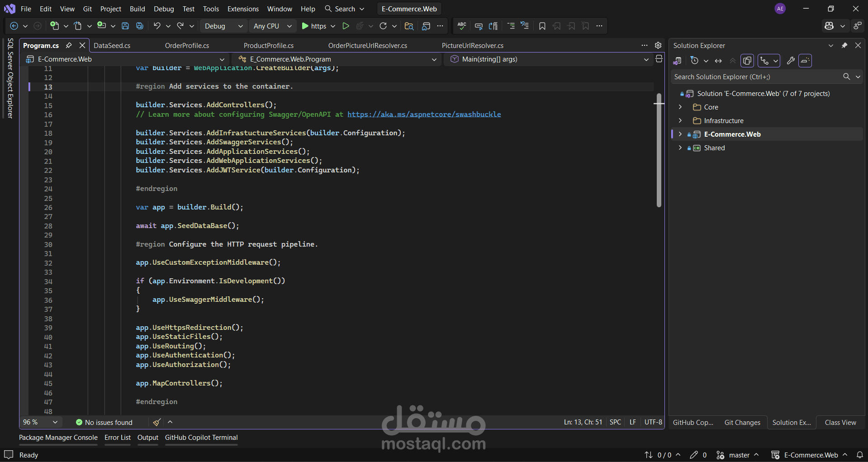Expand the https launch profile dropdown arrow

coord(333,26)
